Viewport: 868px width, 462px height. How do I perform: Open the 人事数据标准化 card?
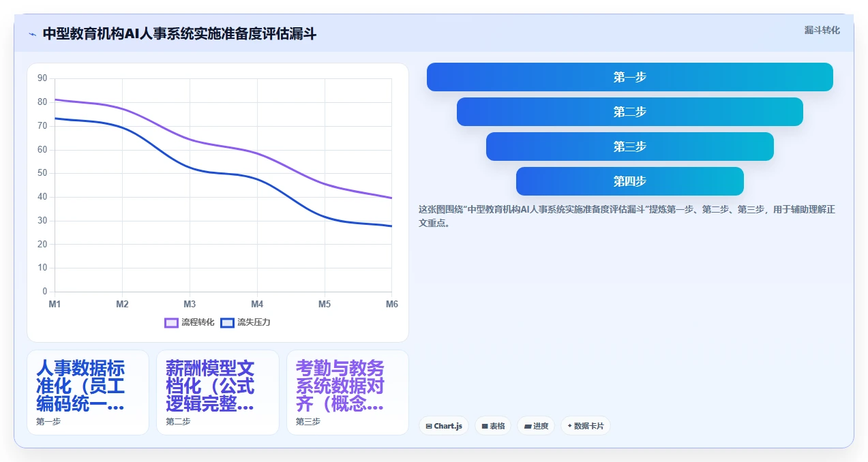point(88,392)
